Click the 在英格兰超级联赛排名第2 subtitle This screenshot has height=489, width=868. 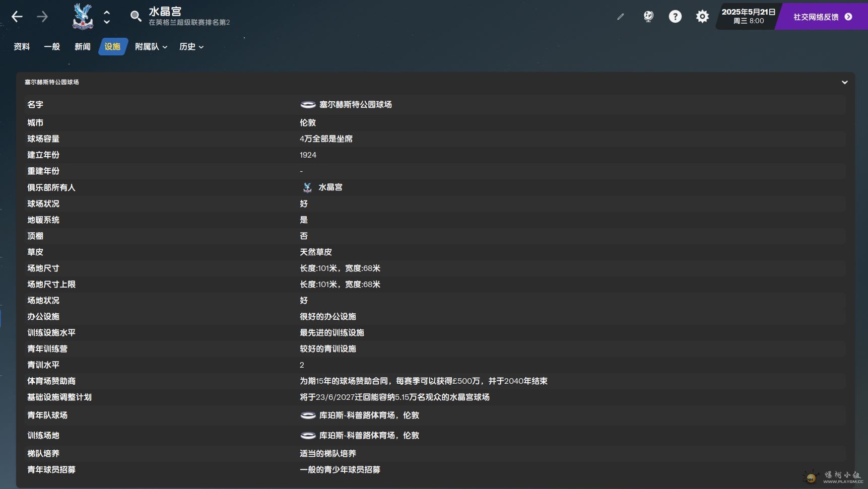[189, 22]
